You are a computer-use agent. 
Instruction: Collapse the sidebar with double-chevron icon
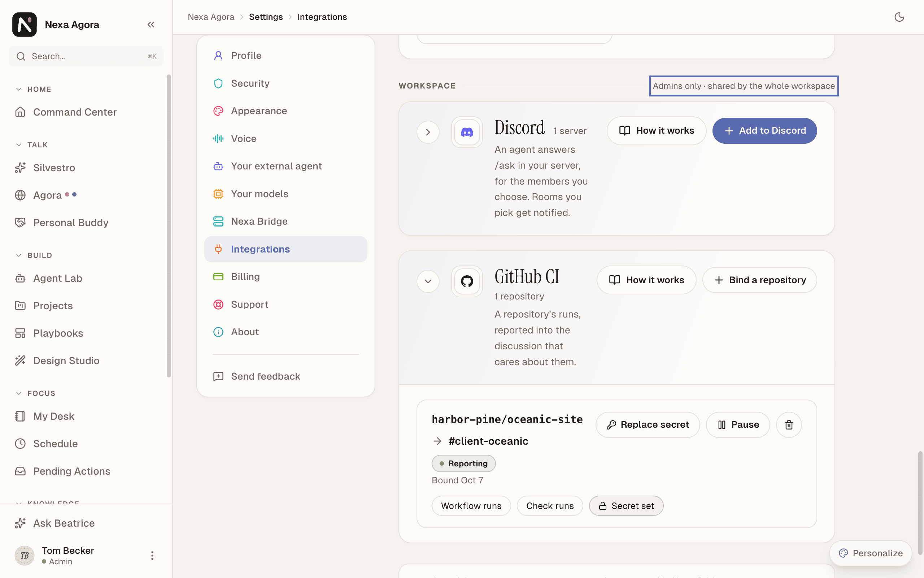point(151,25)
